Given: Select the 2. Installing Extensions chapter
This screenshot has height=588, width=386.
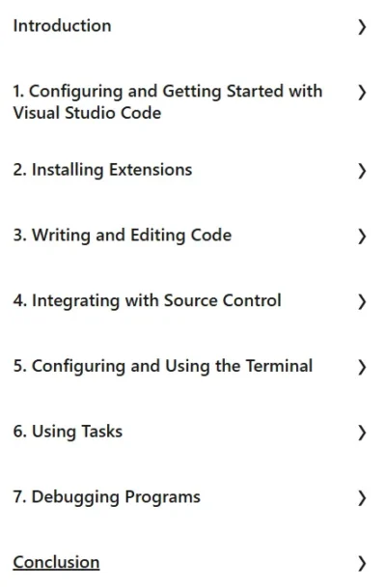Looking at the screenshot, I should point(102,170).
